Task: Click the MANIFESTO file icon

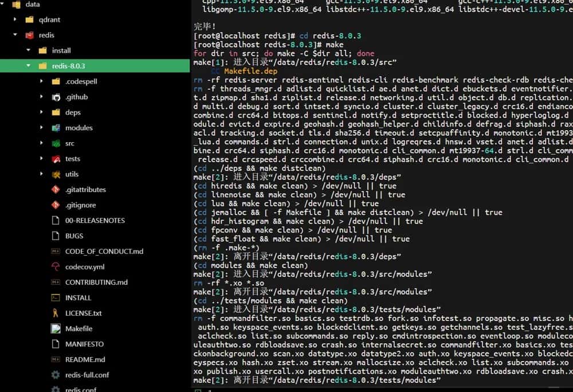Action: [x=56, y=344]
